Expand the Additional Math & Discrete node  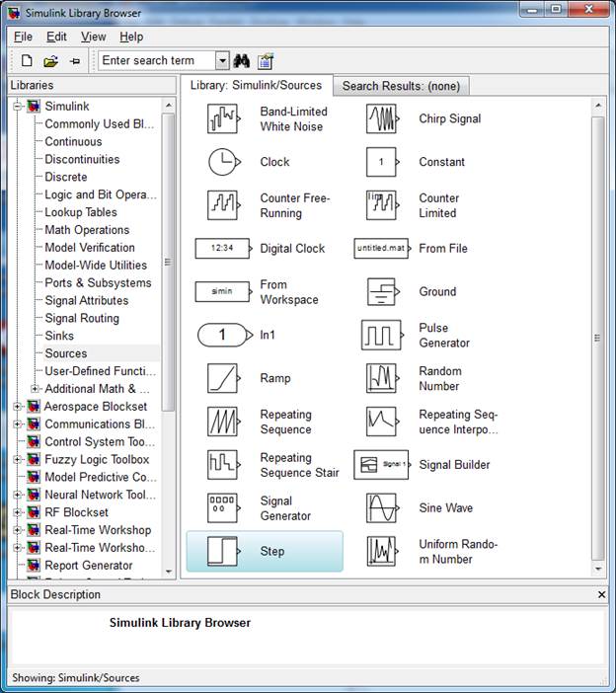coord(35,389)
